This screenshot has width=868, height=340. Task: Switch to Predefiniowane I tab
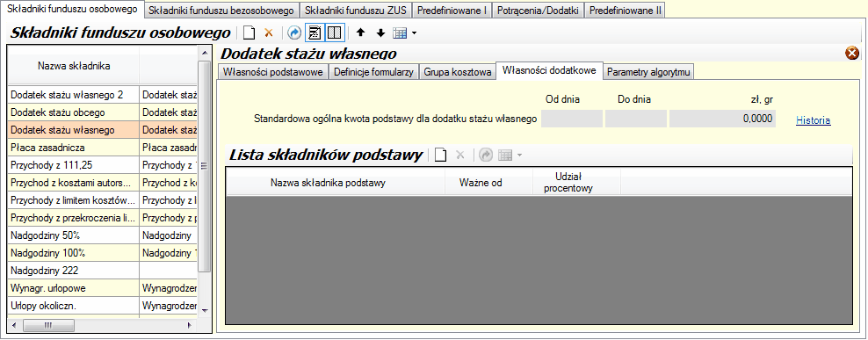coord(452,11)
